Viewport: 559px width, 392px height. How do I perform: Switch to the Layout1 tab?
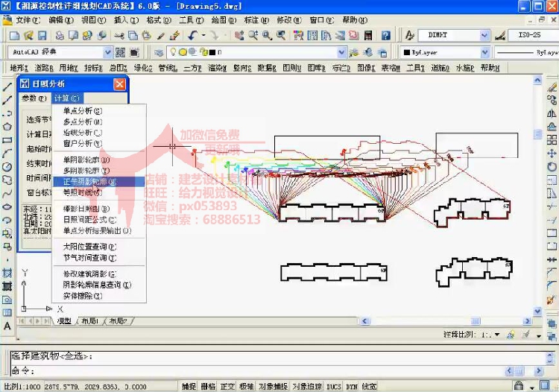click(89, 321)
